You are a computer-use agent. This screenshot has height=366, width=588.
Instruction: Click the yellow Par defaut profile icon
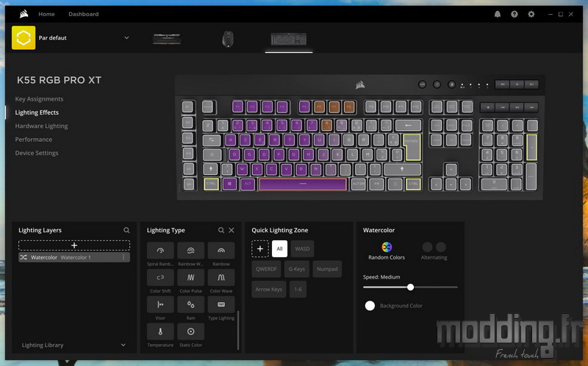point(24,37)
